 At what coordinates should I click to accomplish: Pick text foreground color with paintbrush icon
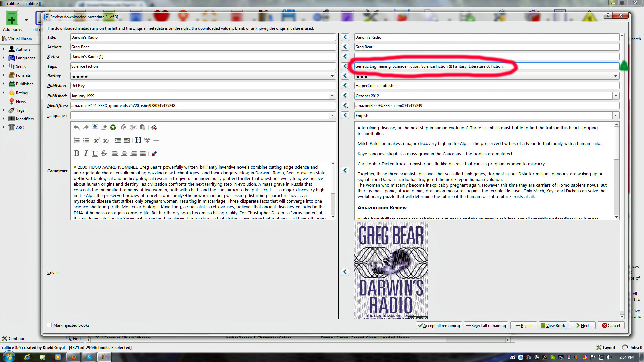154,154
